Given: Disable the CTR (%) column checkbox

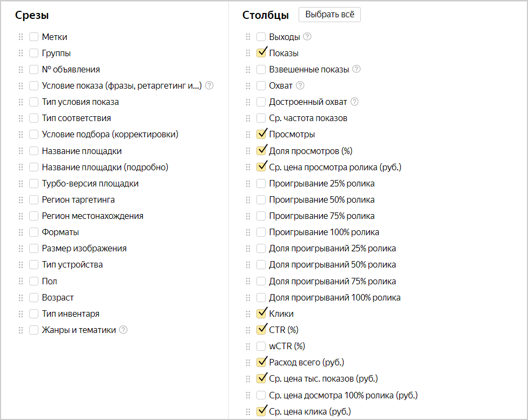Looking at the screenshot, I should [261, 330].
